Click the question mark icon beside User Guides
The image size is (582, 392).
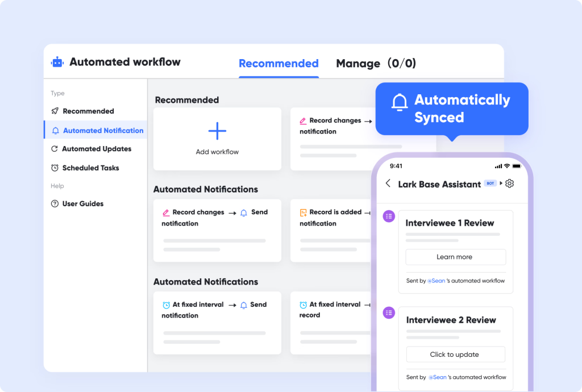[x=55, y=203]
